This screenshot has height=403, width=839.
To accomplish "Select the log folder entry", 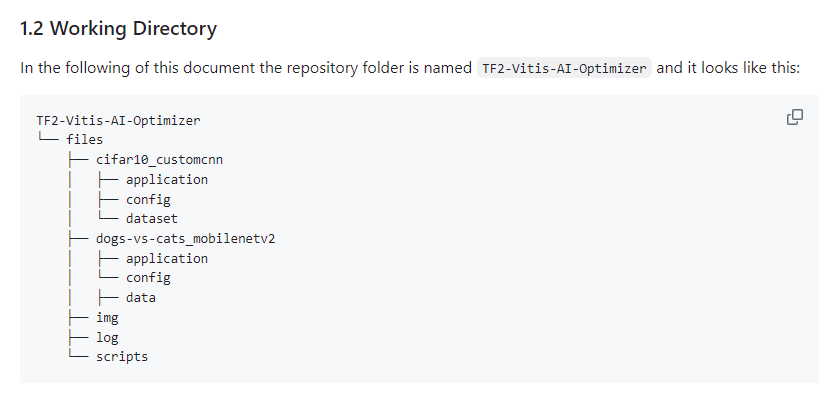I will point(107,338).
